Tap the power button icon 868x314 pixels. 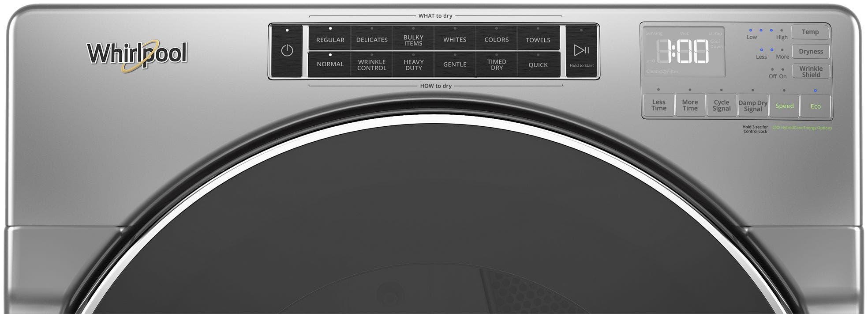[287, 50]
